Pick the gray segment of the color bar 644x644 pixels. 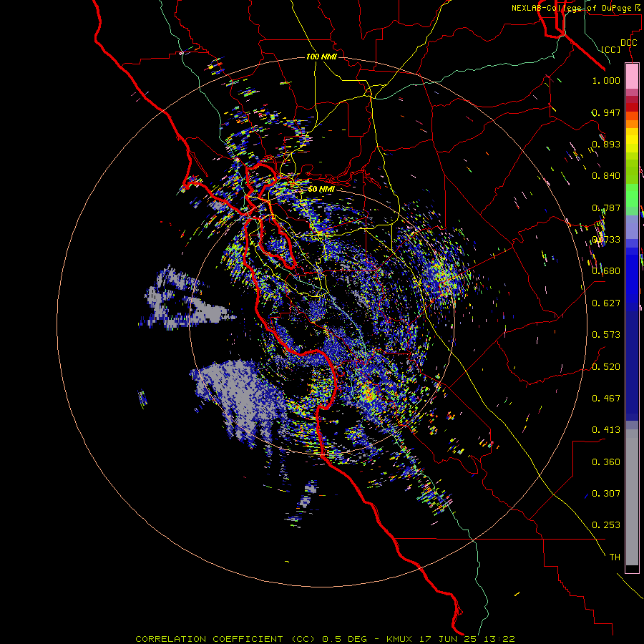632,497
